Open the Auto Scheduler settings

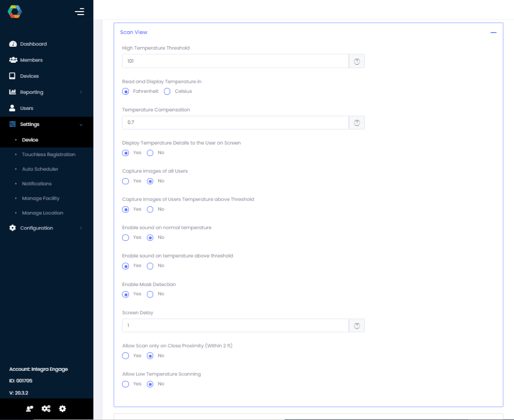pos(40,169)
